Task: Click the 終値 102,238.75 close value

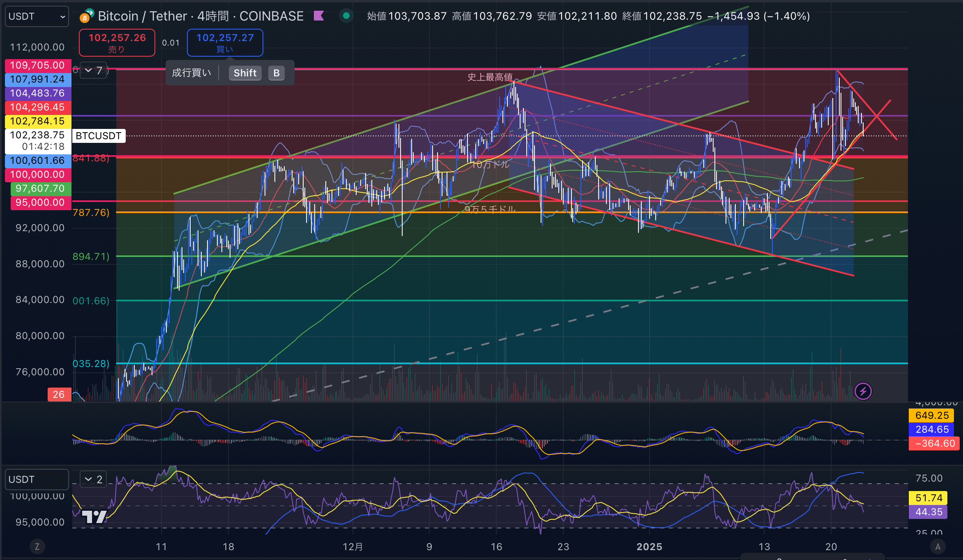Action: [662, 16]
